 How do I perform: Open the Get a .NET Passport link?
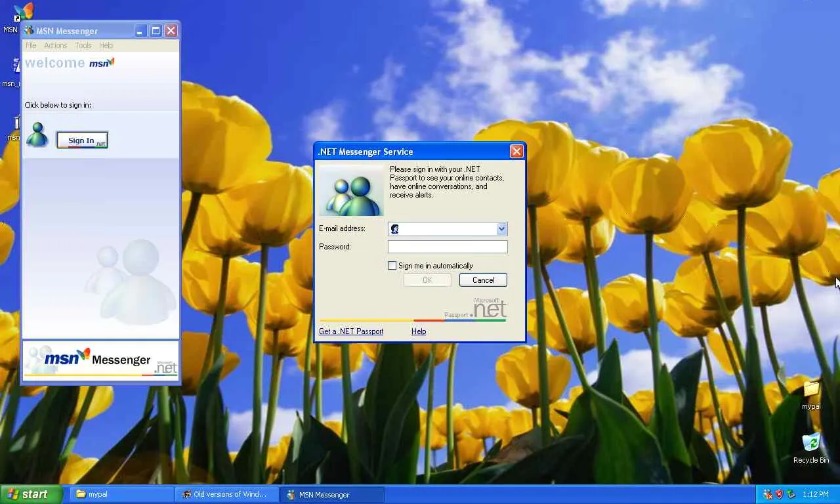(351, 331)
